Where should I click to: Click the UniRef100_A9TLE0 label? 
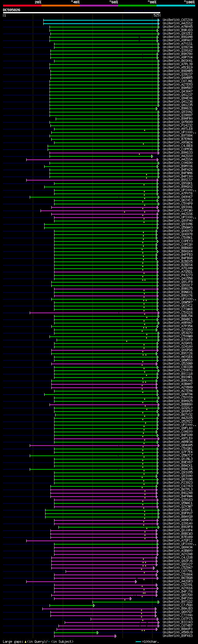(x=178, y=439)
